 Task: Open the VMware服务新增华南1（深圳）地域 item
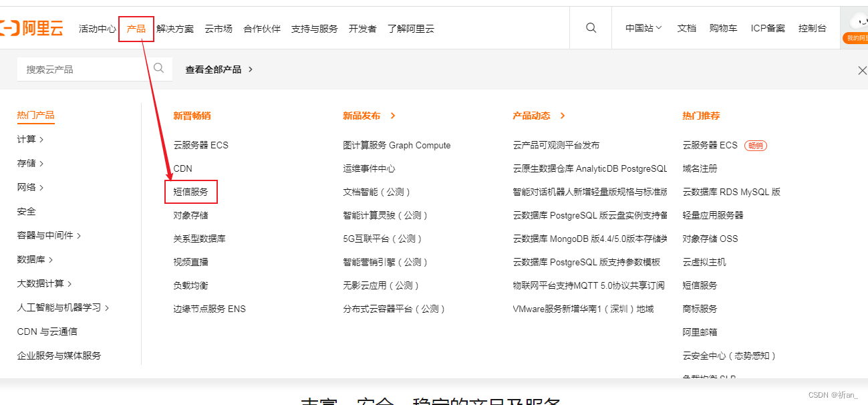pyautogui.click(x=583, y=309)
